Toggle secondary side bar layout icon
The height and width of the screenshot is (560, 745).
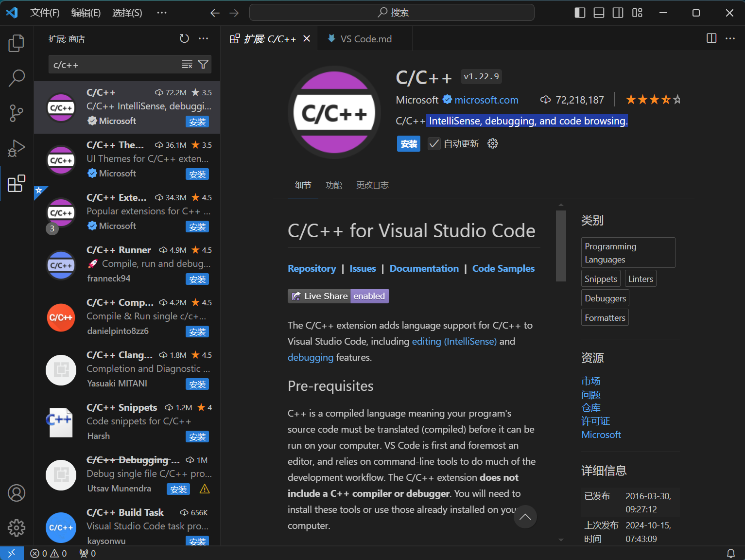618,13
